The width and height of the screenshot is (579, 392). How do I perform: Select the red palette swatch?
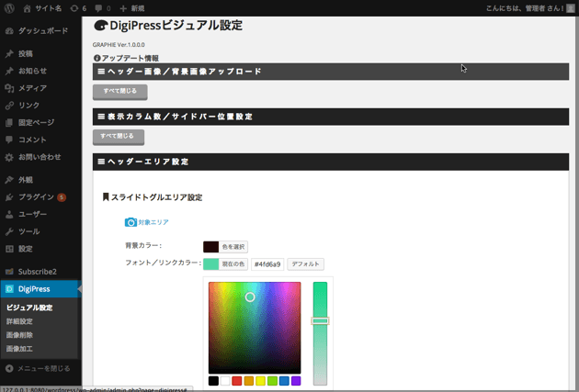click(237, 381)
